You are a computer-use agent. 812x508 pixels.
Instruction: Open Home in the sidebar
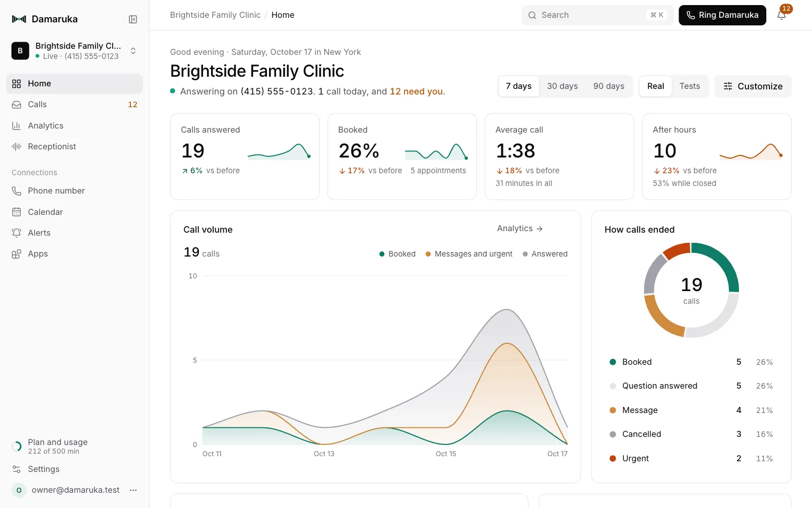75,84
